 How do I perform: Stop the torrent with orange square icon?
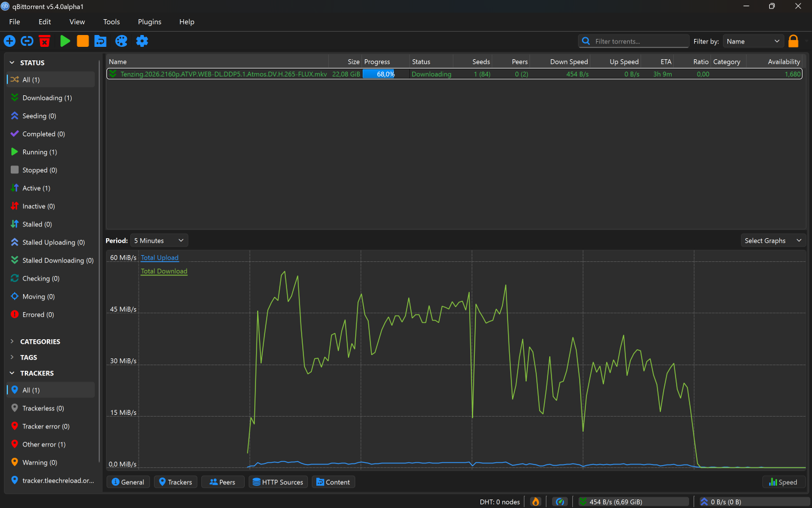pos(83,41)
